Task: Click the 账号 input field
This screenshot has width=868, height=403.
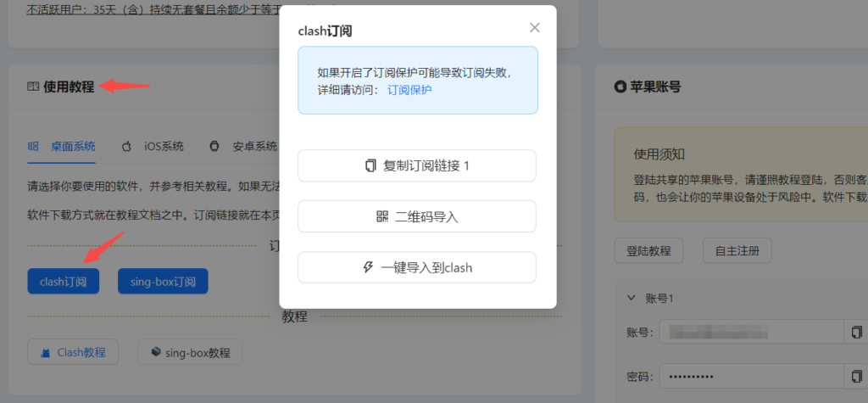Action: (751, 332)
